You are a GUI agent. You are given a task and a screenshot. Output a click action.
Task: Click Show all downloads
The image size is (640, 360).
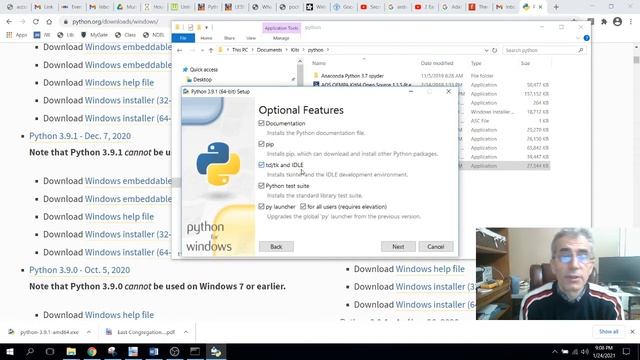pyautogui.click(x=608, y=332)
